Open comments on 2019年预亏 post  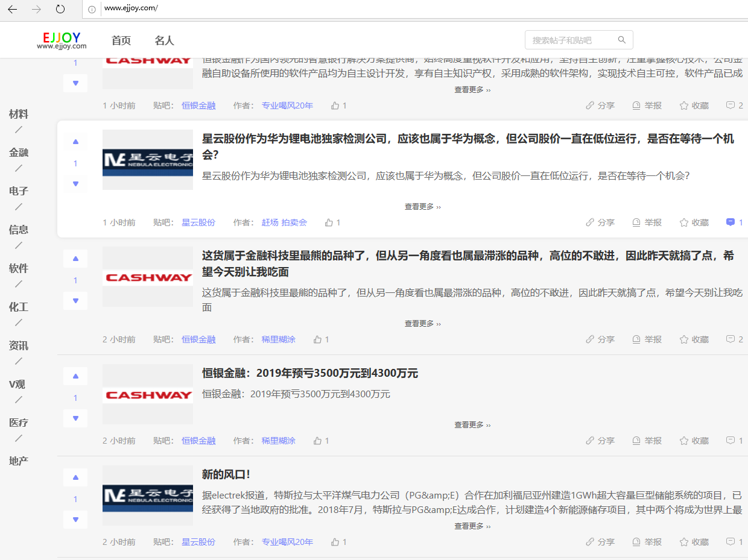pos(734,441)
